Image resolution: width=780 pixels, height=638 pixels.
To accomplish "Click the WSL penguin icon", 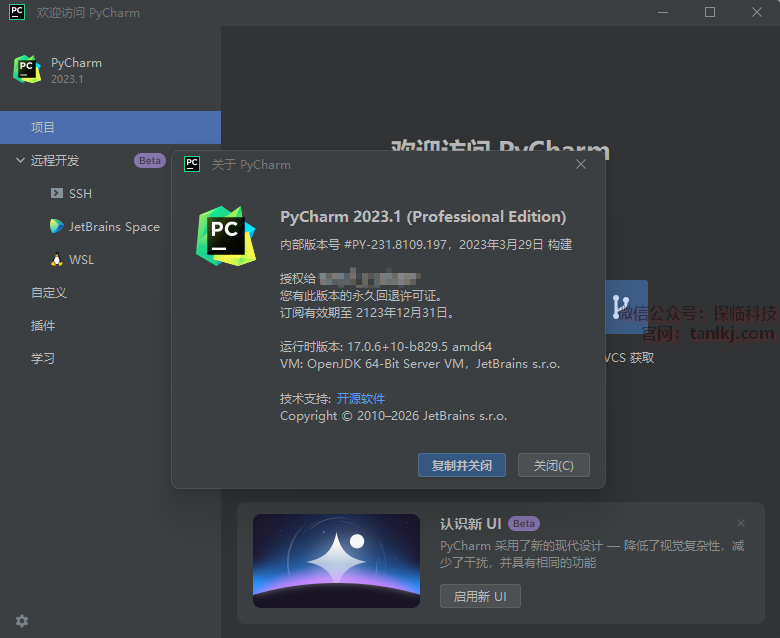I will [x=57, y=260].
